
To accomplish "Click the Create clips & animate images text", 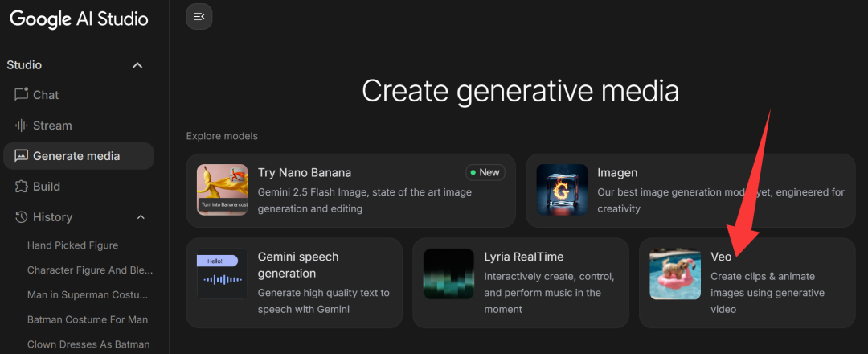I will pos(768,293).
